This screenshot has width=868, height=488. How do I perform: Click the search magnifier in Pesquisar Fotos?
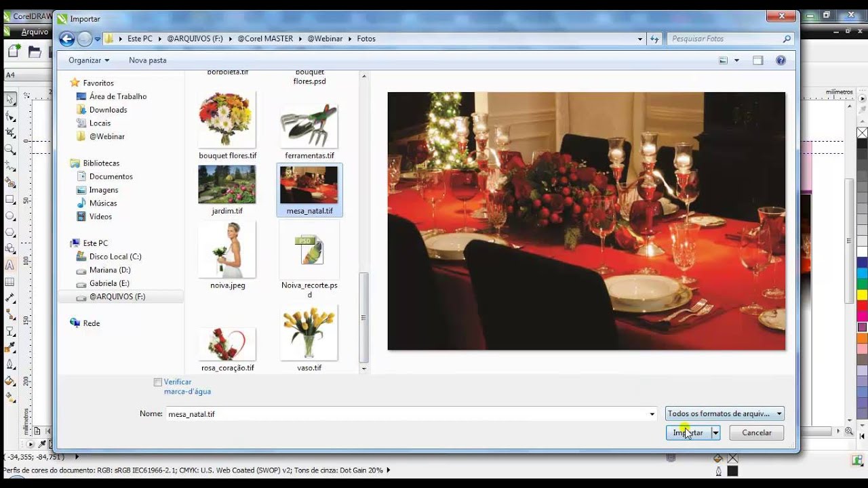tap(787, 39)
